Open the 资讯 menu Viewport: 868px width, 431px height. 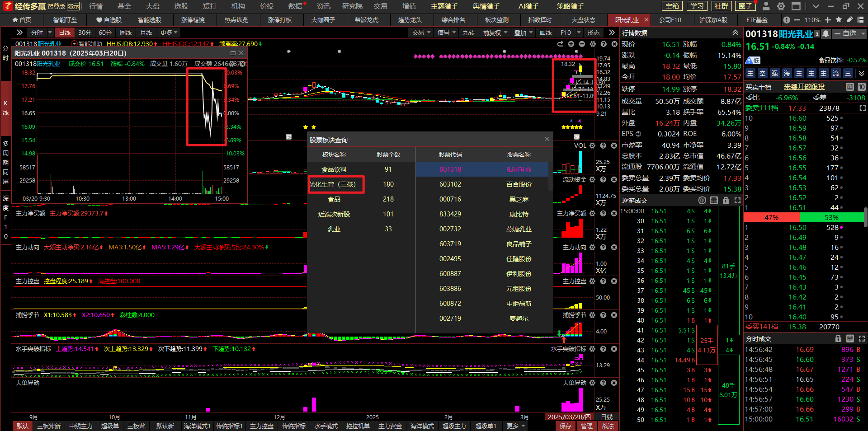[x=323, y=6]
